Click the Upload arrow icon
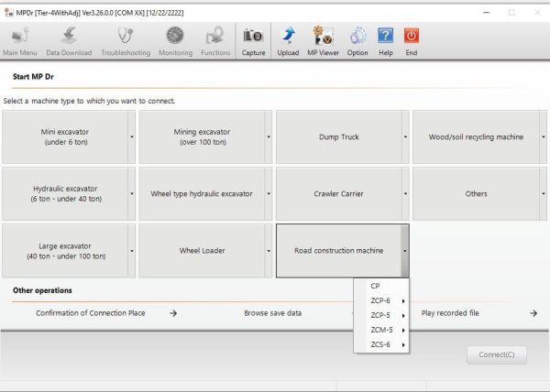The image size is (550, 392). click(x=288, y=41)
